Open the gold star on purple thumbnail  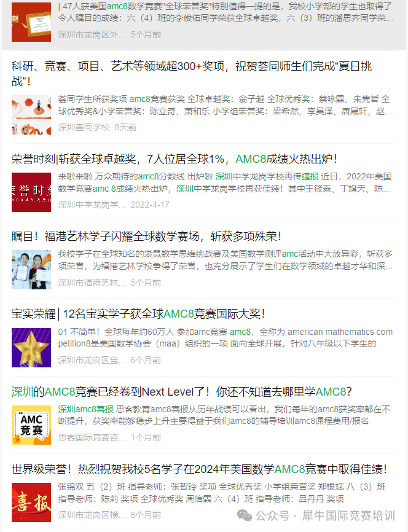click(x=31, y=348)
